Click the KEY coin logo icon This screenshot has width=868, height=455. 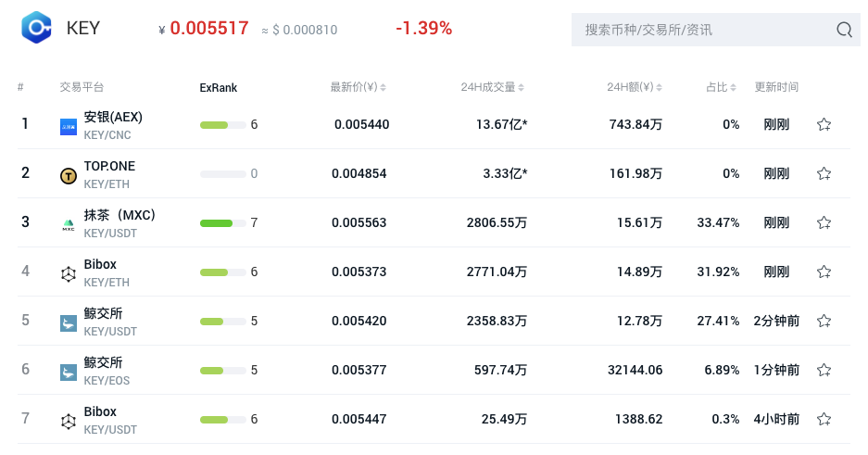coord(36,27)
